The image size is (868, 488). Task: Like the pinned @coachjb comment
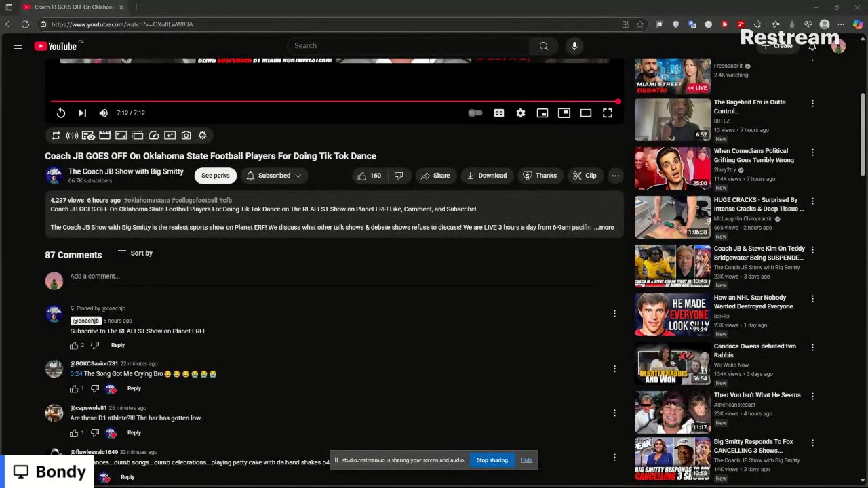(x=75, y=346)
